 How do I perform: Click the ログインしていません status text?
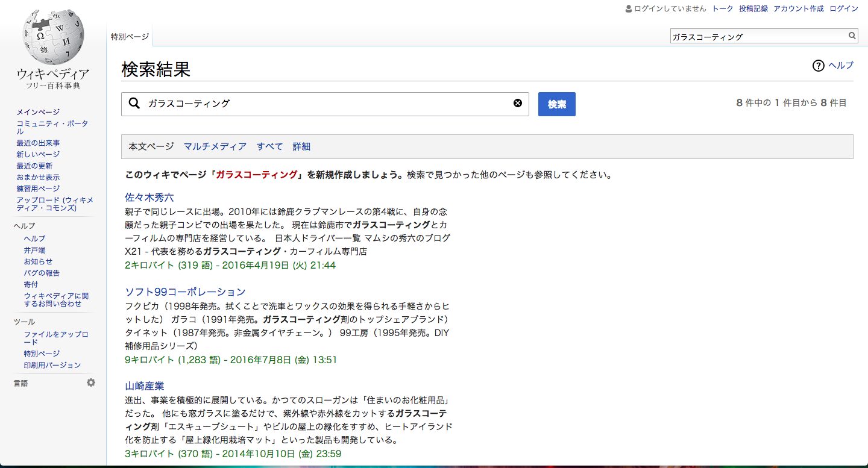670,8
